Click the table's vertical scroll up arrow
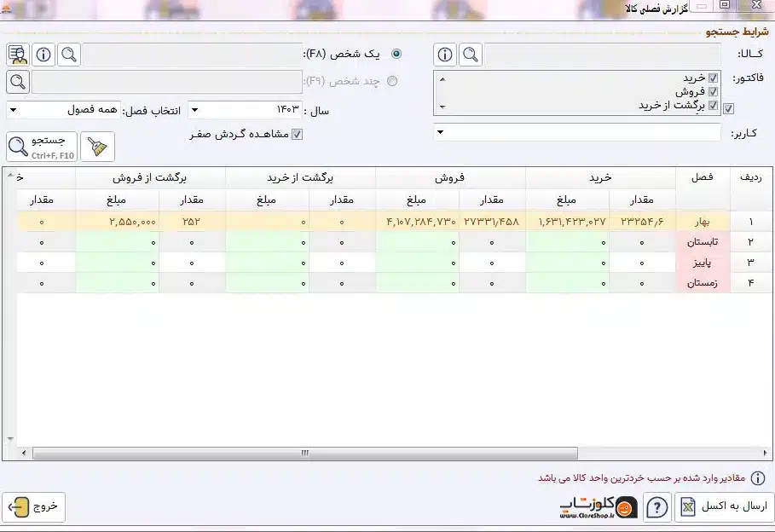775x532 pixels. 10,176
